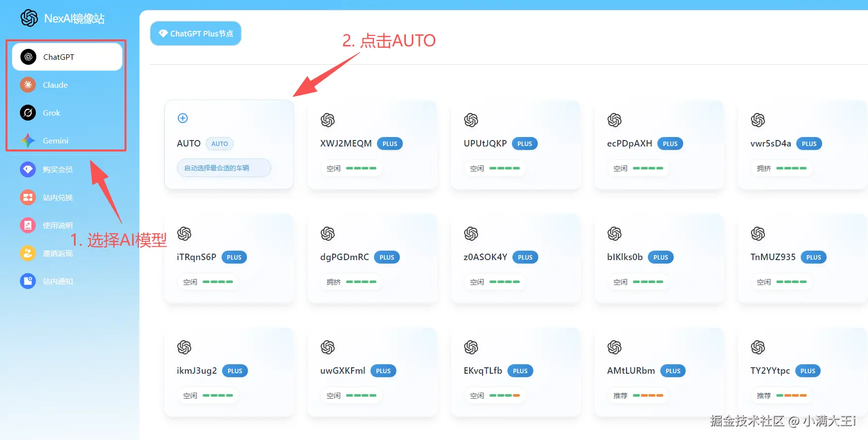The height and width of the screenshot is (440, 868).
Task: Open the 使用说明 menu label
Action: [58, 225]
